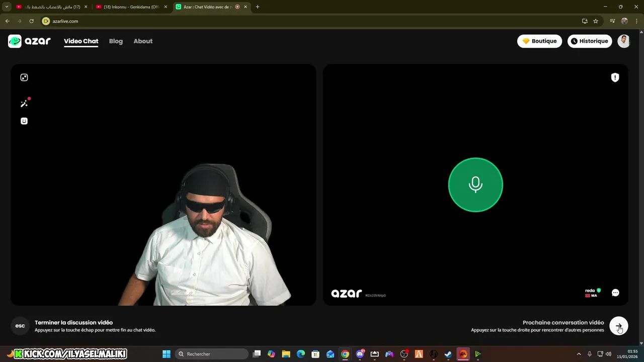The height and width of the screenshot is (362, 644).
Task: Open a new browser tab
Action: click(x=258, y=7)
